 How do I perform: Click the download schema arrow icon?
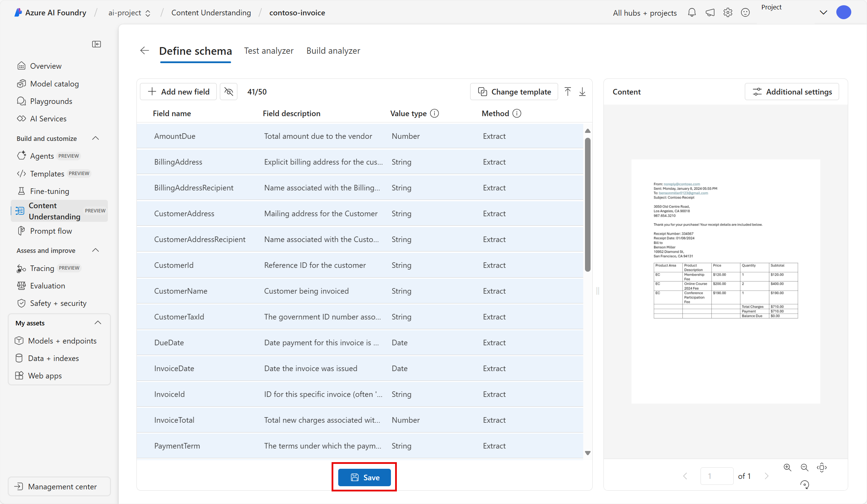[582, 92]
